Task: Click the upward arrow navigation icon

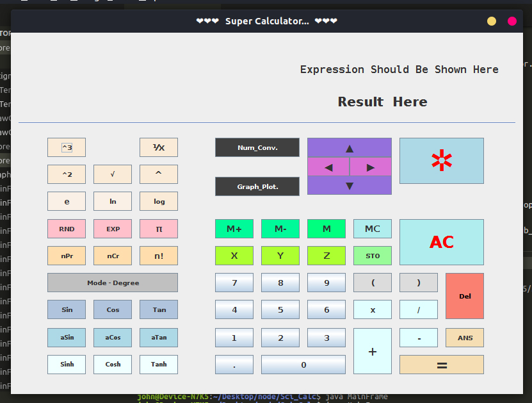Action: click(x=349, y=147)
